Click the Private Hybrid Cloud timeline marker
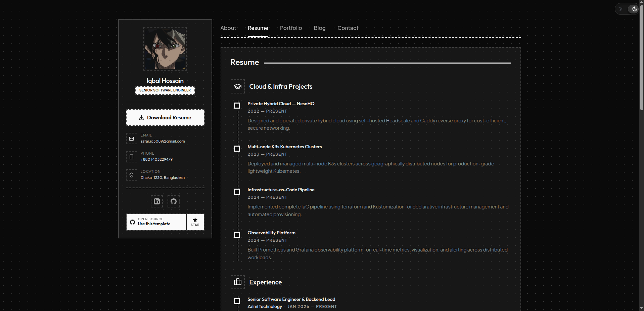Image resolution: width=644 pixels, height=311 pixels. 237,106
